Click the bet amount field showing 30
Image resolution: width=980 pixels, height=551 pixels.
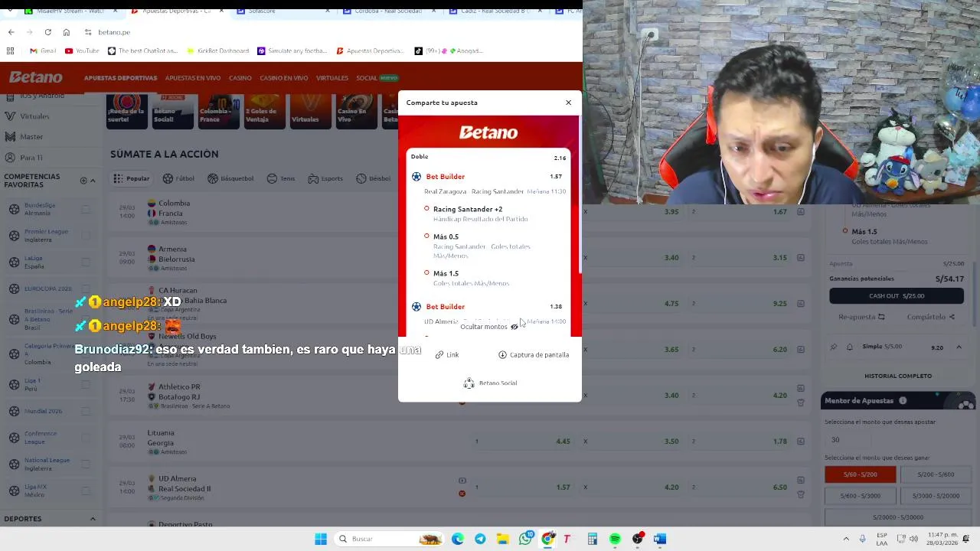(848, 440)
